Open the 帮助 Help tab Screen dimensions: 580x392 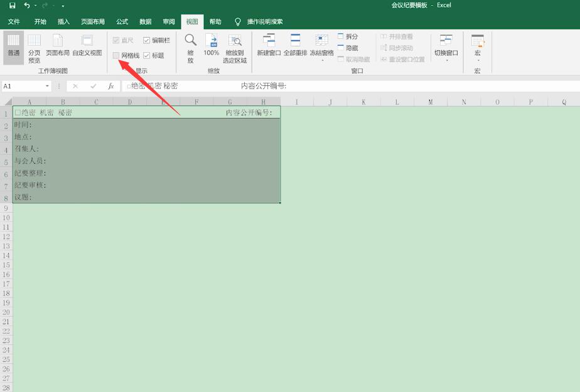coord(215,21)
